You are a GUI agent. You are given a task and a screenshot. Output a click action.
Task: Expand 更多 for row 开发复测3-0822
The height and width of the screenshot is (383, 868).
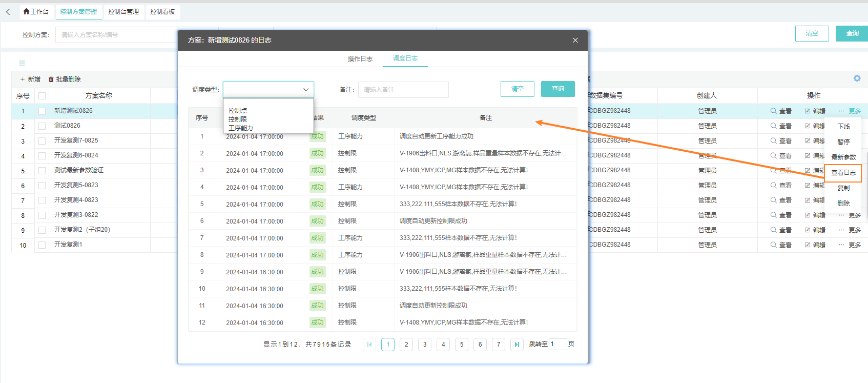coord(850,215)
